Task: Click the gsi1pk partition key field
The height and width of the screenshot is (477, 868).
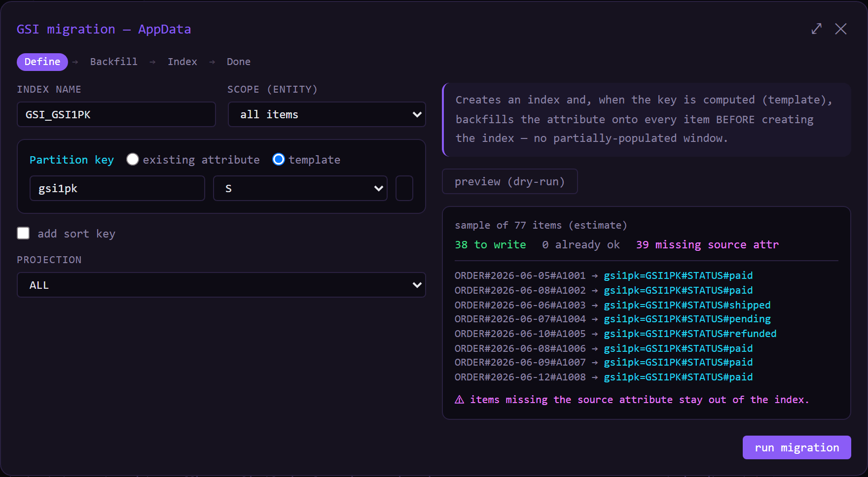Action: [117, 188]
